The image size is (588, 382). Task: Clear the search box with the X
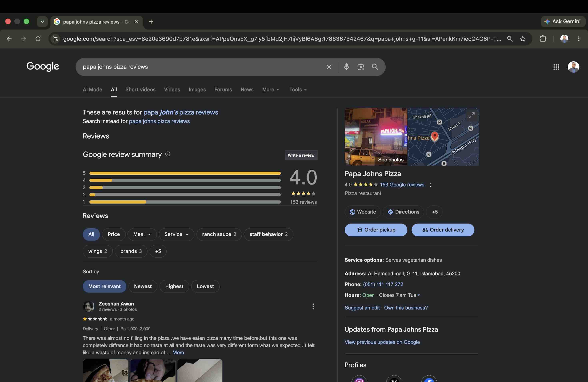tap(329, 67)
